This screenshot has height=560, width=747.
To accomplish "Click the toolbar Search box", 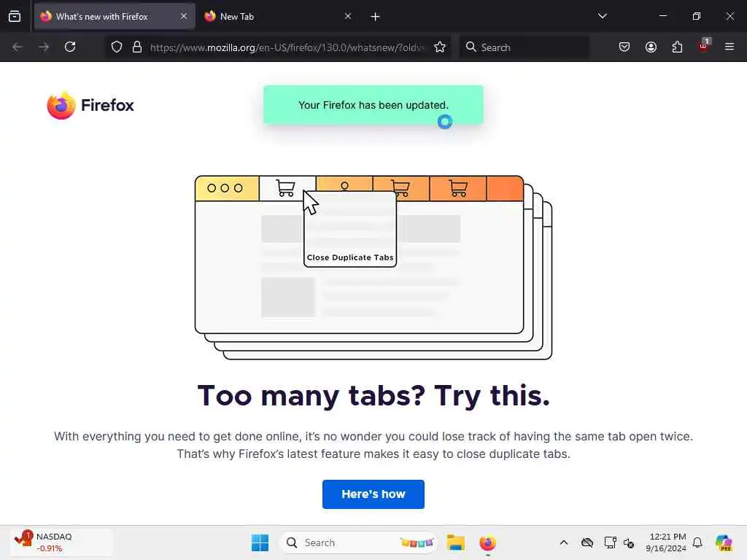I will [x=524, y=47].
